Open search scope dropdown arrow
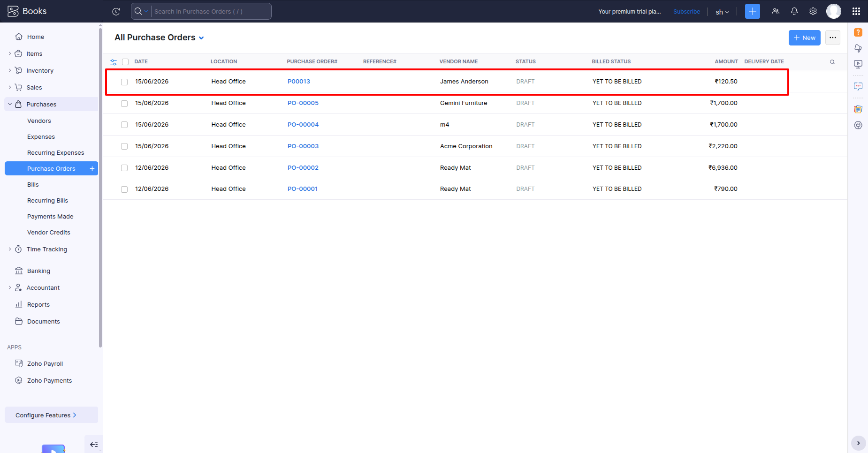 (x=146, y=11)
